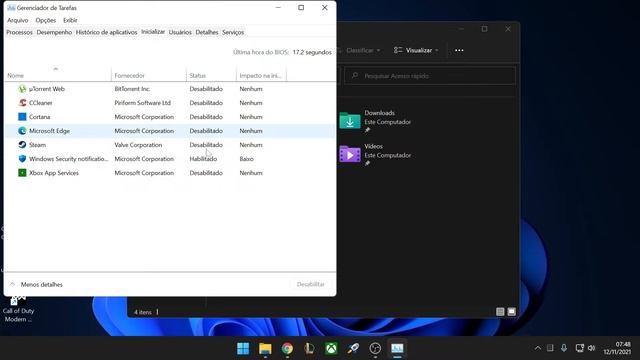Open the Downloads folder icon in Explorer
Viewport: 640px width, 360px height.
pos(350,121)
